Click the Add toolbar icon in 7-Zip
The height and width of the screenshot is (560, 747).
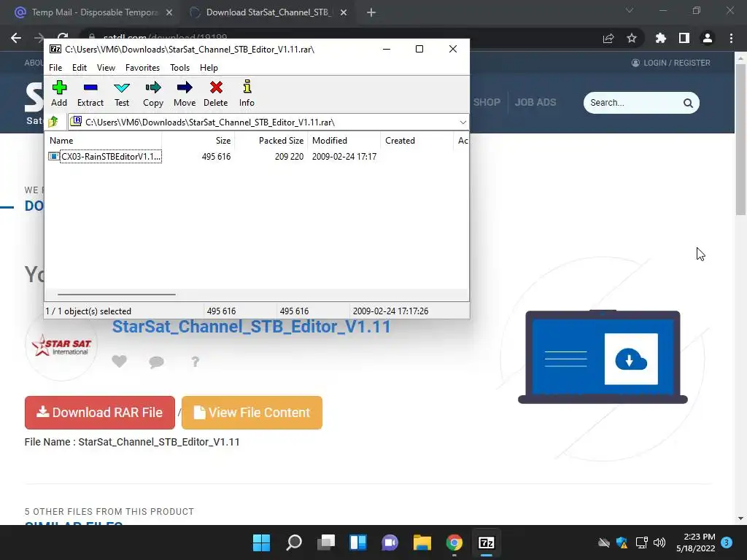point(59,94)
